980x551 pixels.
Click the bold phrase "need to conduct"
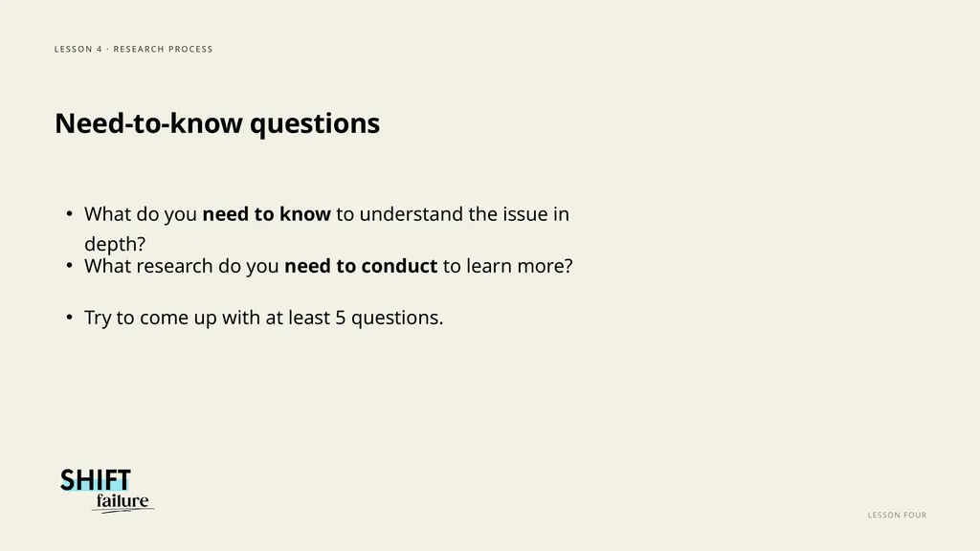coord(361,266)
